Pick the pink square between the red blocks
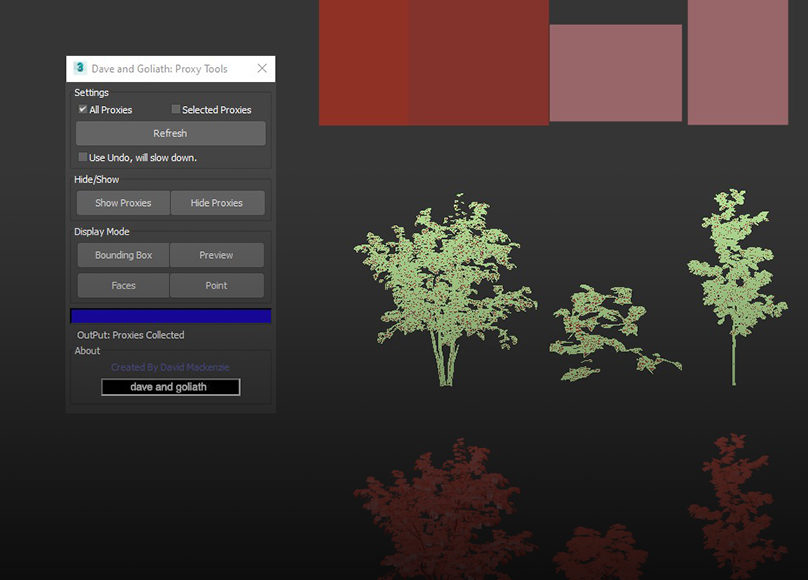The height and width of the screenshot is (580, 808). click(x=615, y=73)
